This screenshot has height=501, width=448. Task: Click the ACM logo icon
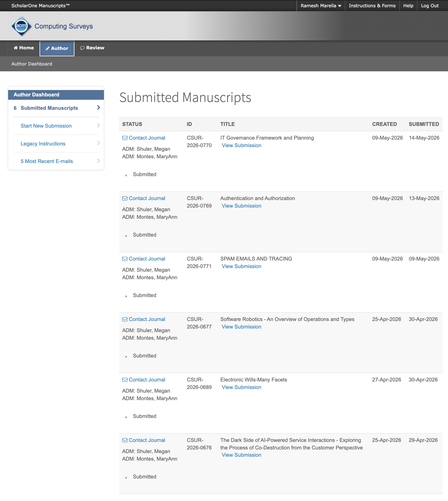pyautogui.click(x=21, y=26)
